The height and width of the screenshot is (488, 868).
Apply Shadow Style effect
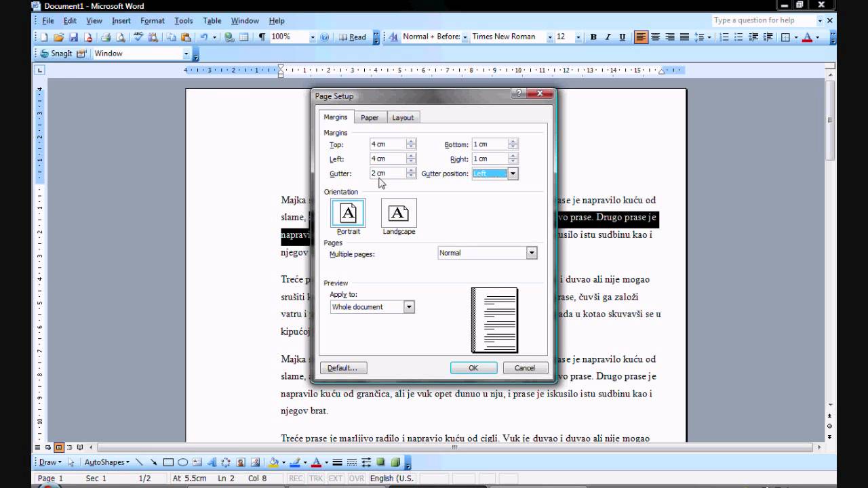pos(380,463)
